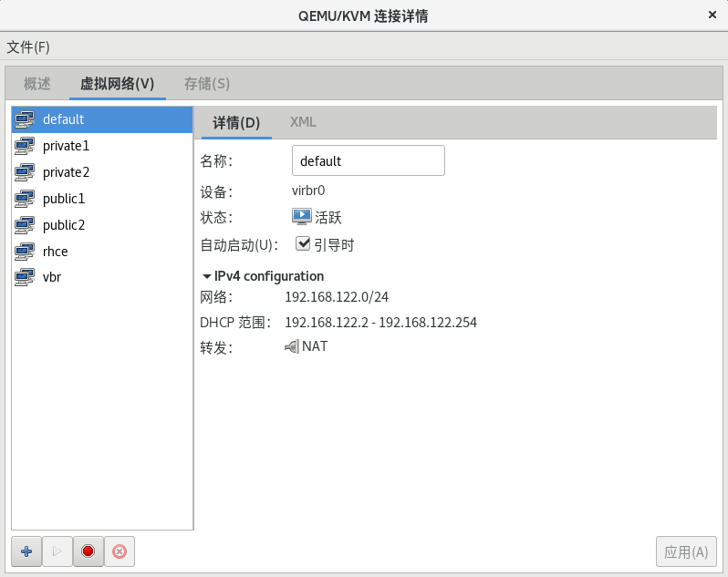Click the network icon beside default
This screenshot has height=577, width=728.
[25, 119]
